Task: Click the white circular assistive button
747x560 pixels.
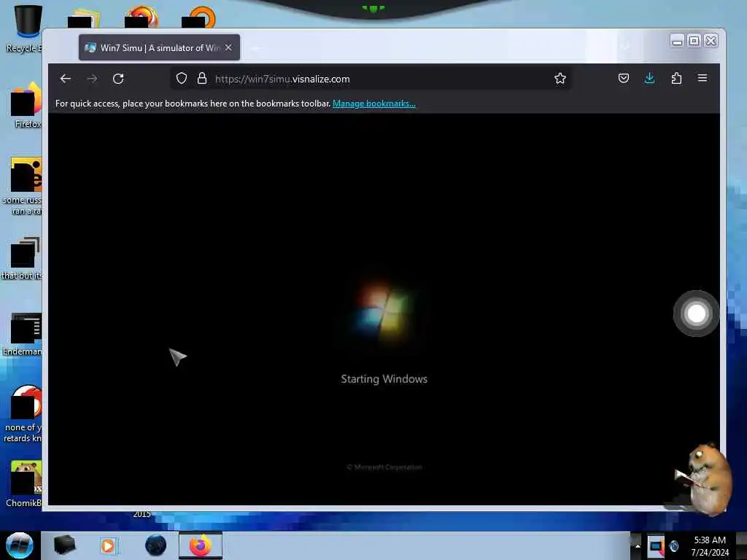Action: [696, 314]
